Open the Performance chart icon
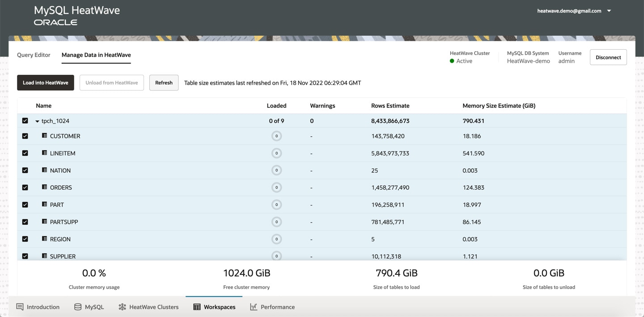 [x=253, y=307]
